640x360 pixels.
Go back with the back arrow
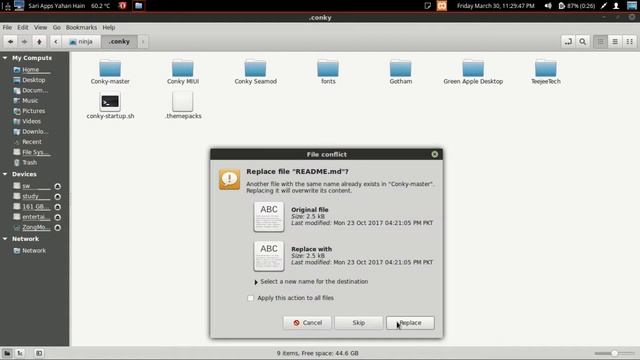click(x=10, y=42)
